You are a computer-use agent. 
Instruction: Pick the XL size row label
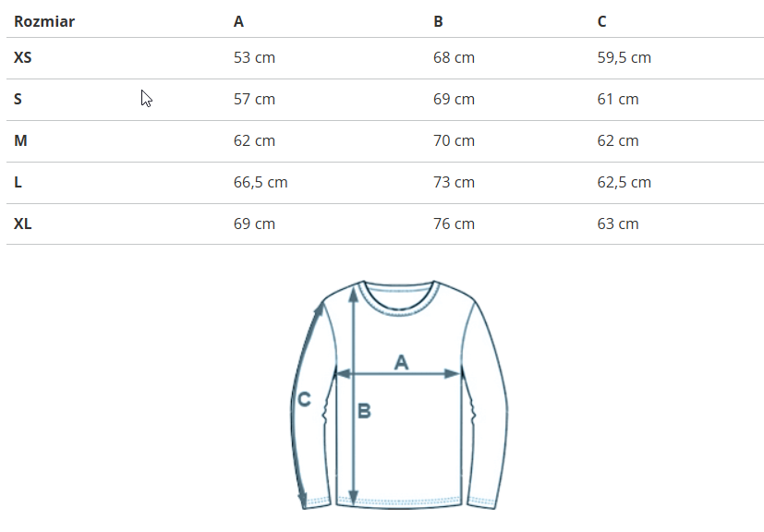[23, 224]
